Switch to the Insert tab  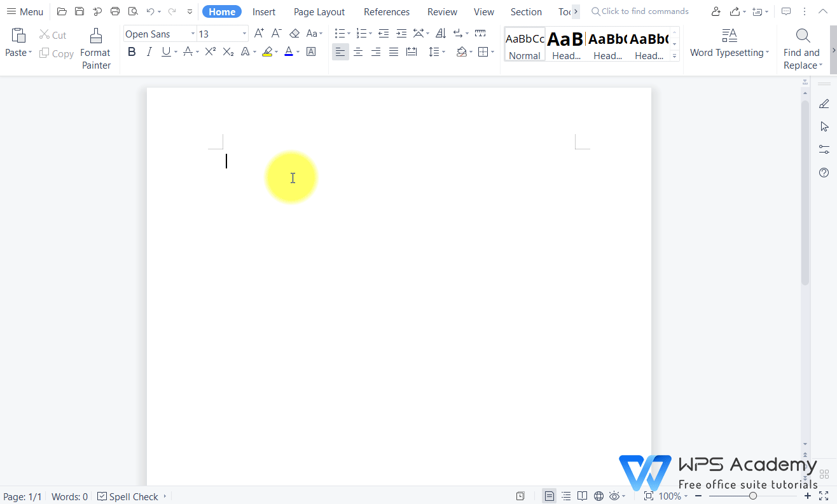click(x=263, y=11)
